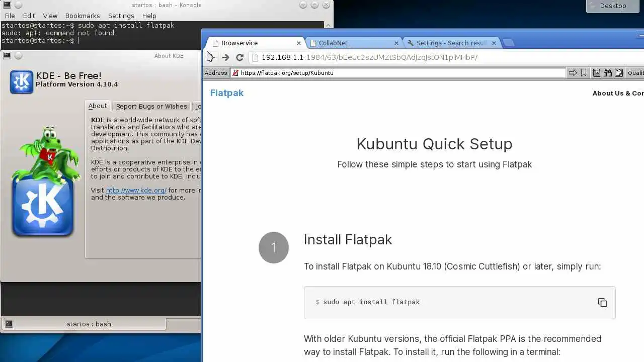
Task: Click the framed bookmark icon left of the binoculars
Action: coord(597,73)
